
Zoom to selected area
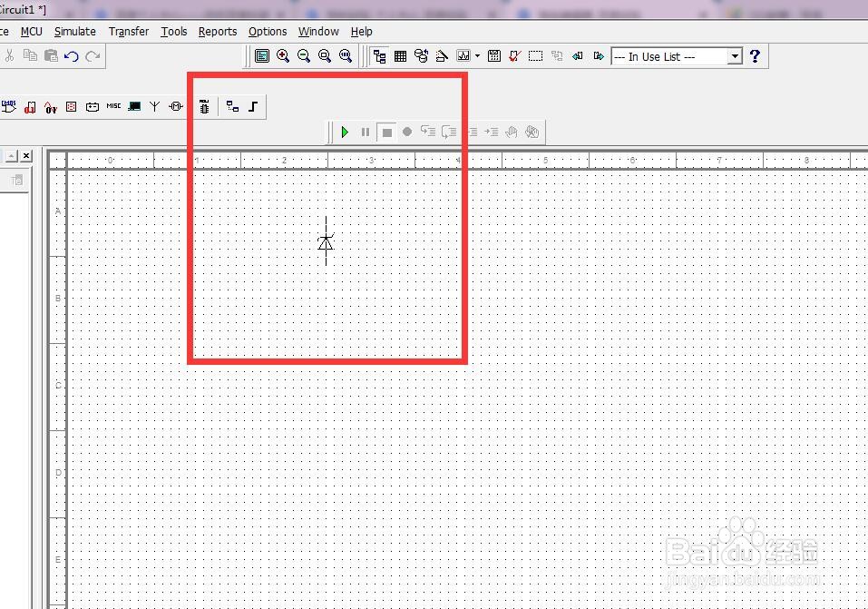pos(325,56)
